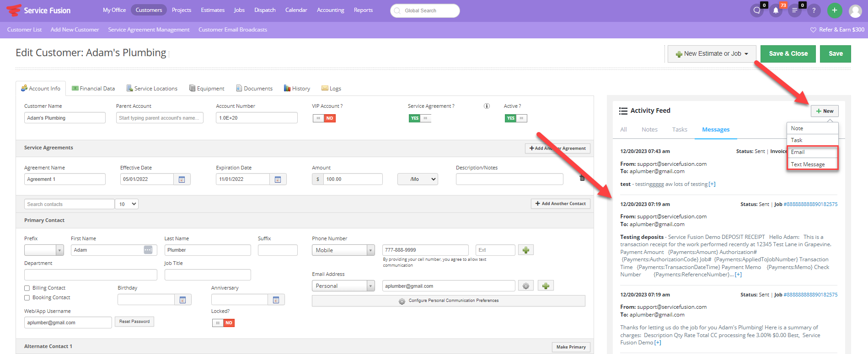Add another email address with green plus
Image resolution: width=868 pixels, height=354 pixels.
(x=546, y=286)
